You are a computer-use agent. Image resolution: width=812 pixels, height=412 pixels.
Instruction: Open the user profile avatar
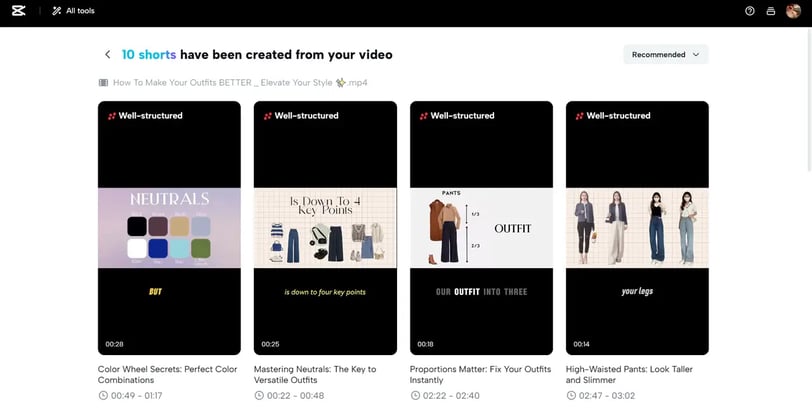tap(793, 11)
